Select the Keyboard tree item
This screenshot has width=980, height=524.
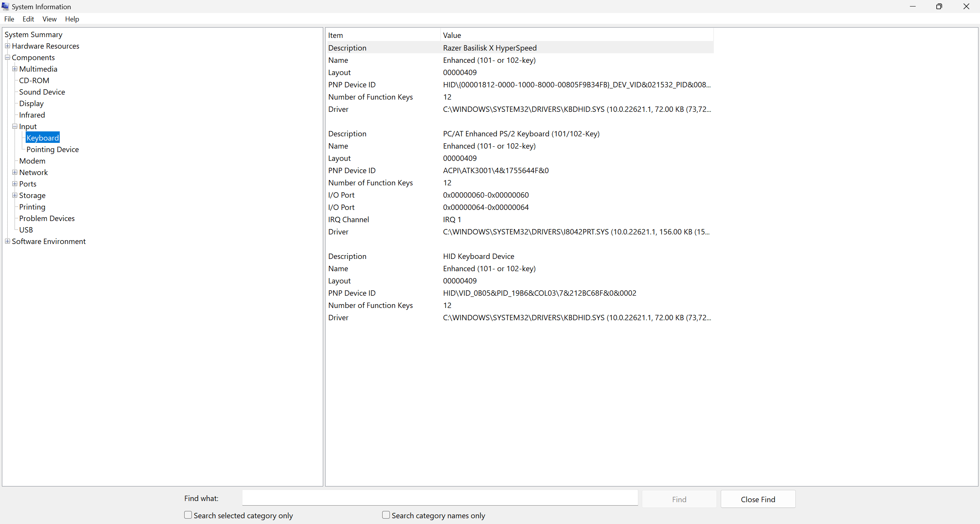click(43, 138)
